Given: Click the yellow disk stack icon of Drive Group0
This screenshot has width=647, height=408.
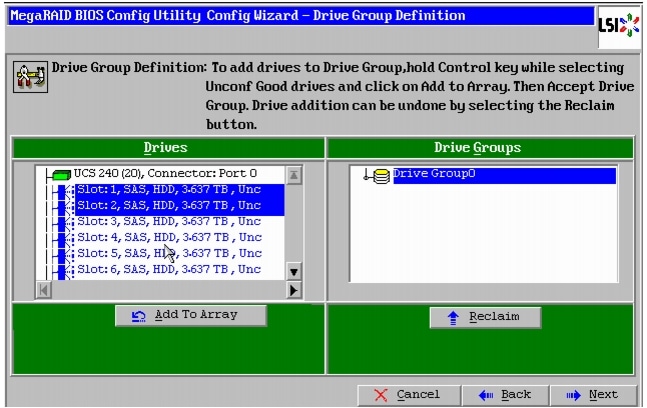Looking at the screenshot, I should point(382,177).
